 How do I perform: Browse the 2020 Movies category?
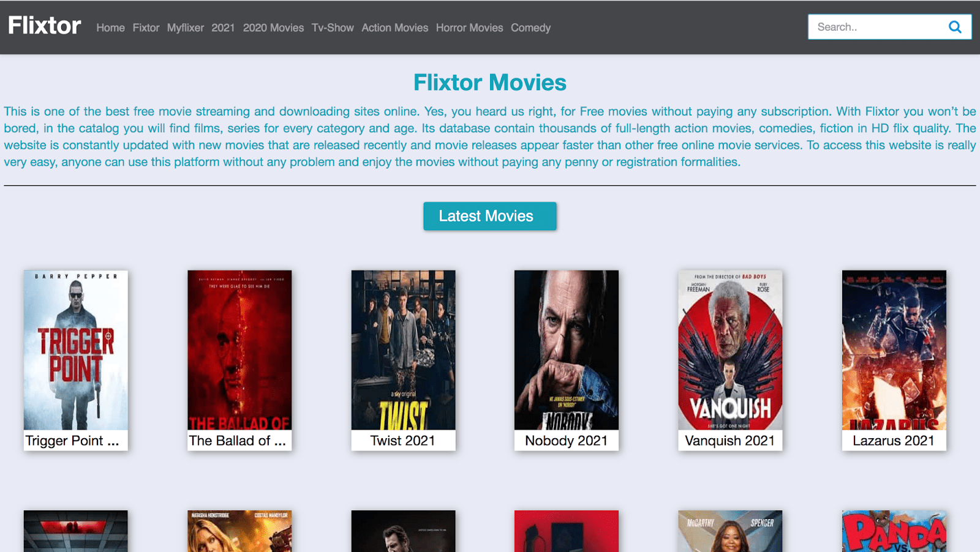[x=273, y=28]
